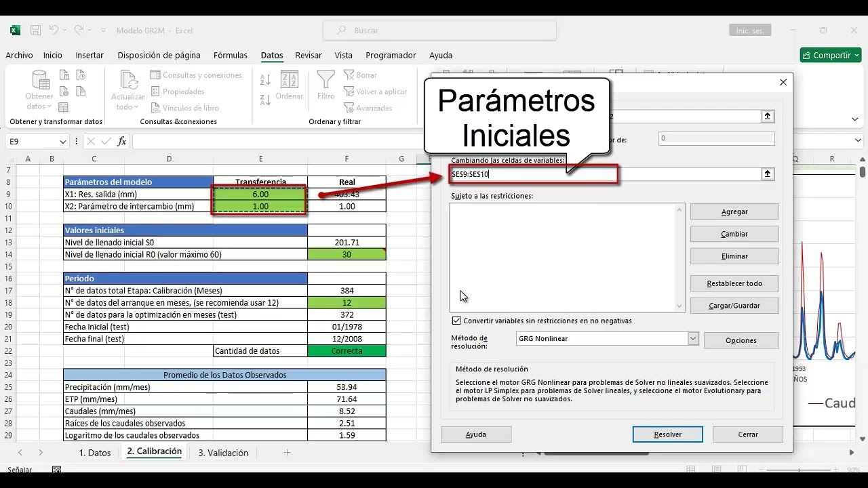868x488 pixels.
Task: Open the Customize Quick Access Toolbar dropdown
Action: (104, 30)
